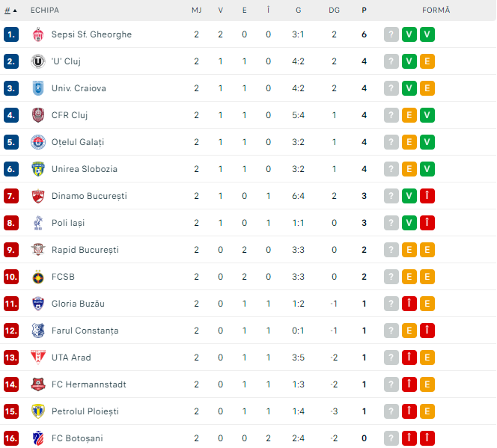Open the Rapid București team page
Viewport: 497px width, 448px height.
point(85,250)
